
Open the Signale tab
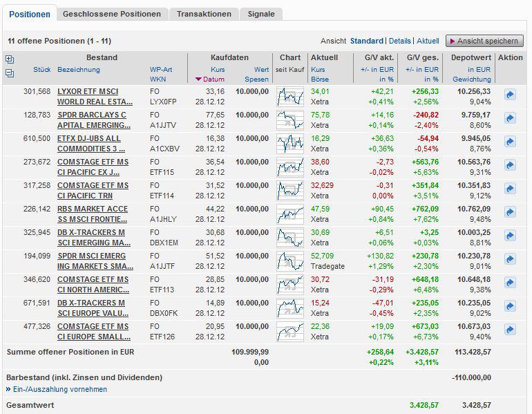pyautogui.click(x=261, y=14)
